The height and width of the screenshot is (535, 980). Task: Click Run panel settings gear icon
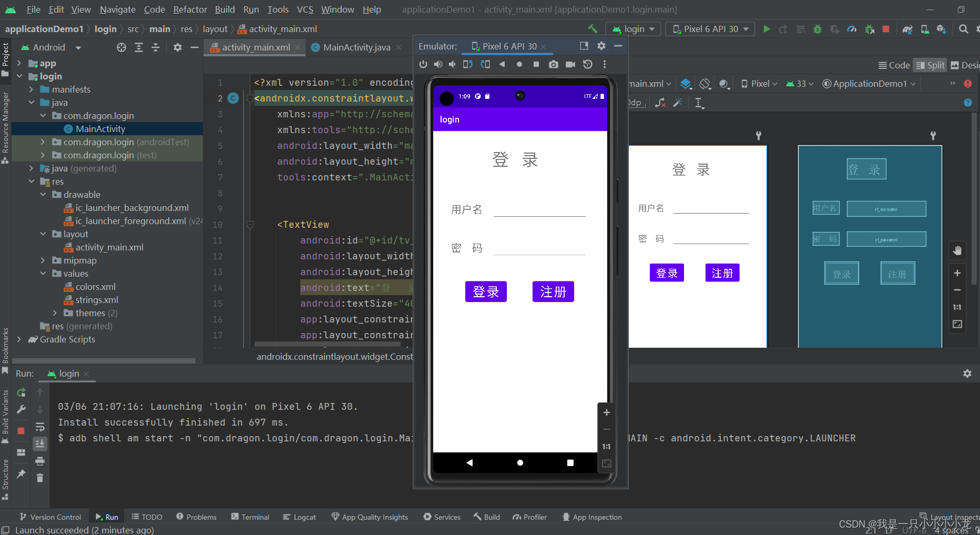[967, 374]
